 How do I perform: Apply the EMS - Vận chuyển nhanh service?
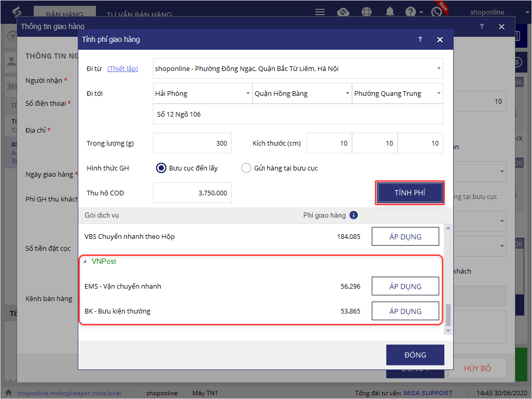(405, 287)
